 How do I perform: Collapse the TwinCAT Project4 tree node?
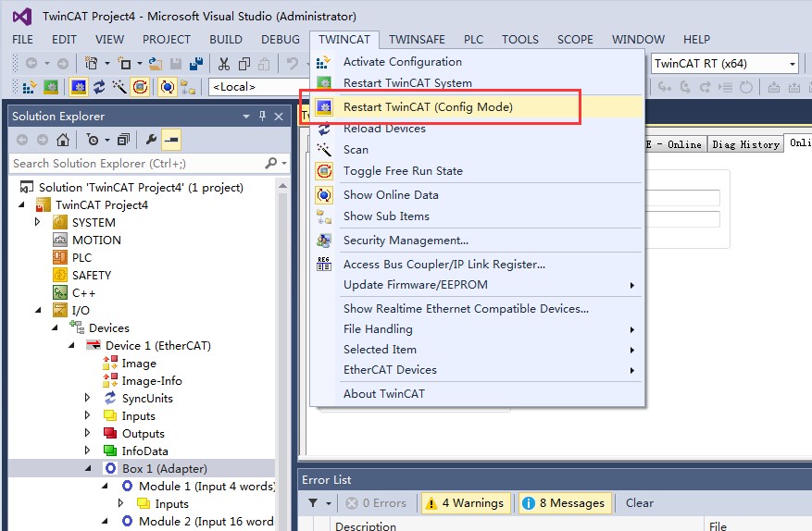(x=21, y=205)
